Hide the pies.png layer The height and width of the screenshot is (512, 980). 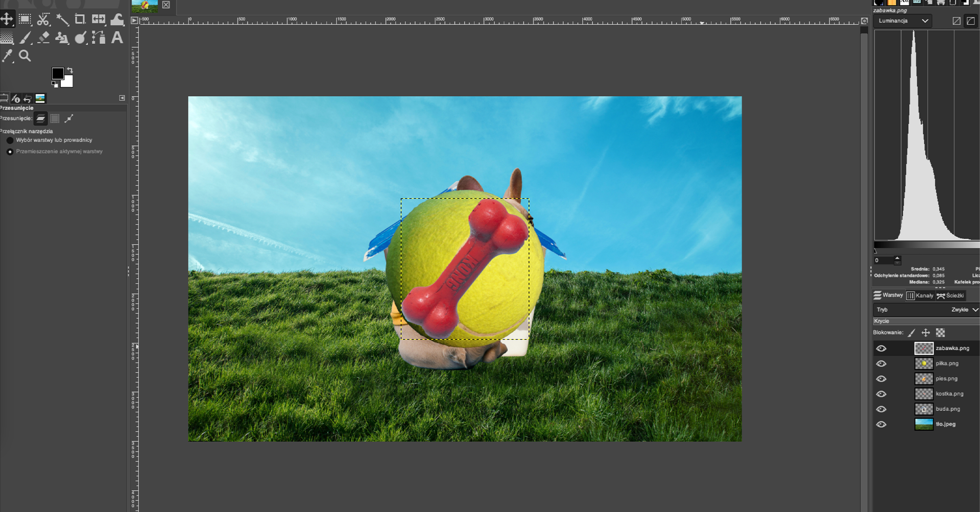[x=881, y=379]
